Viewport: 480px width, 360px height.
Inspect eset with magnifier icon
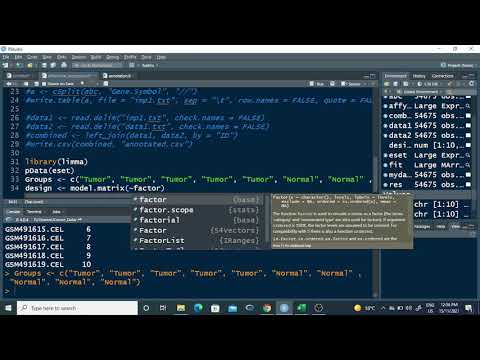click(468, 155)
